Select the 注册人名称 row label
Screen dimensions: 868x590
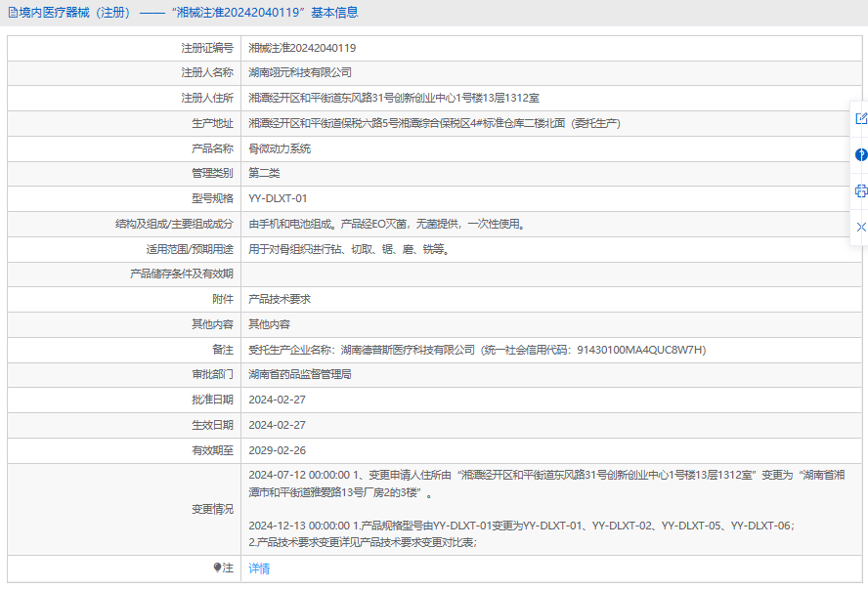207,72
